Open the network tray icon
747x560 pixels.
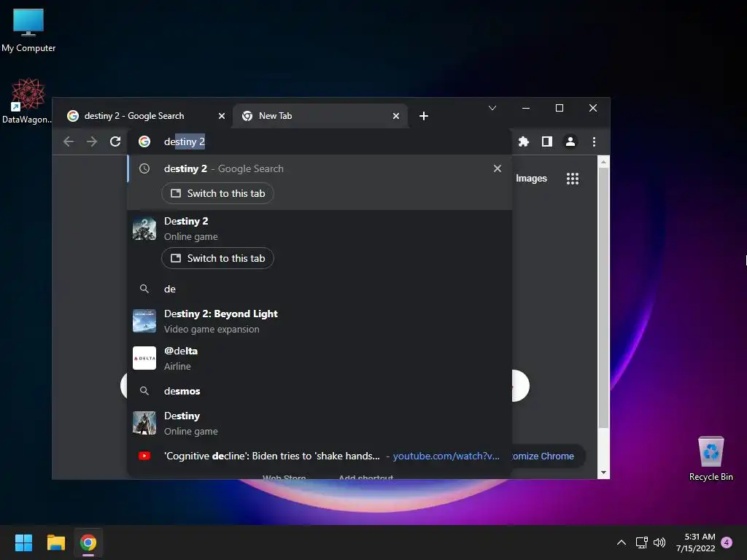click(642, 542)
